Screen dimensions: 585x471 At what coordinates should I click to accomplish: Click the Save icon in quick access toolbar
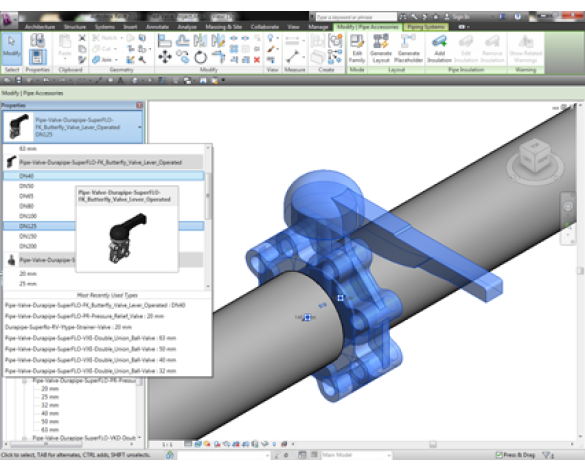click(18, 80)
